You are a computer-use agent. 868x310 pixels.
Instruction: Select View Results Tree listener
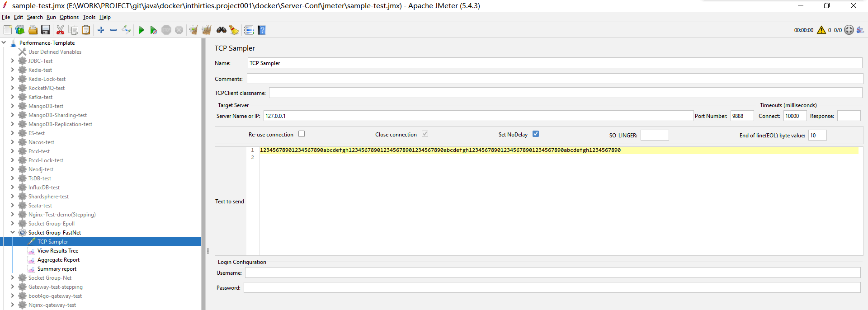(x=58, y=251)
